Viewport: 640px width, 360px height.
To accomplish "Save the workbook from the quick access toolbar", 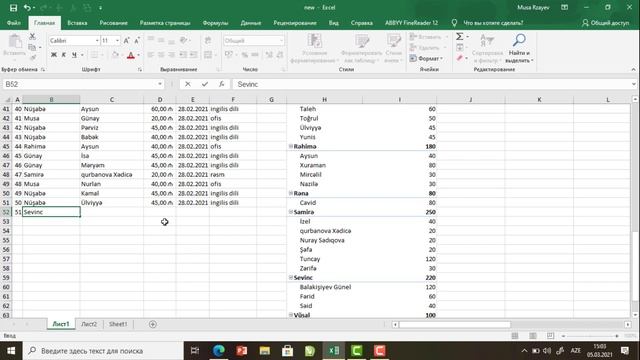I will (x=13, y=8).
